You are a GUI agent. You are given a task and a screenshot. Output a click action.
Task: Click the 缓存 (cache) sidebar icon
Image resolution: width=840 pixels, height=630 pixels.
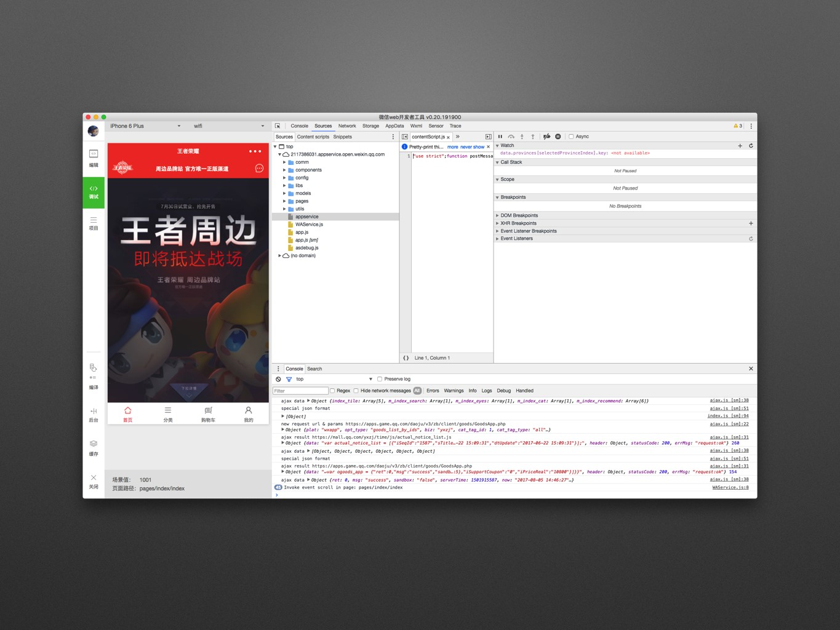(x=94, y=448)
